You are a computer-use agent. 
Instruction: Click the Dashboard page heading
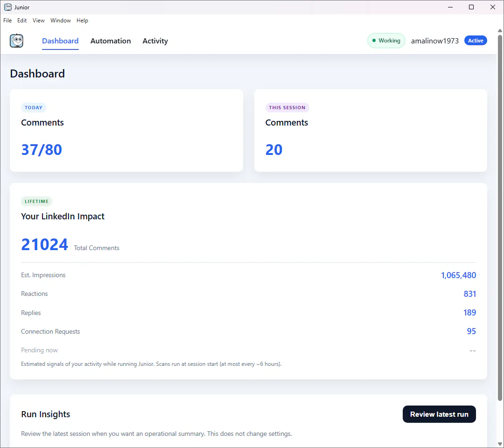[x=37, y=74]
